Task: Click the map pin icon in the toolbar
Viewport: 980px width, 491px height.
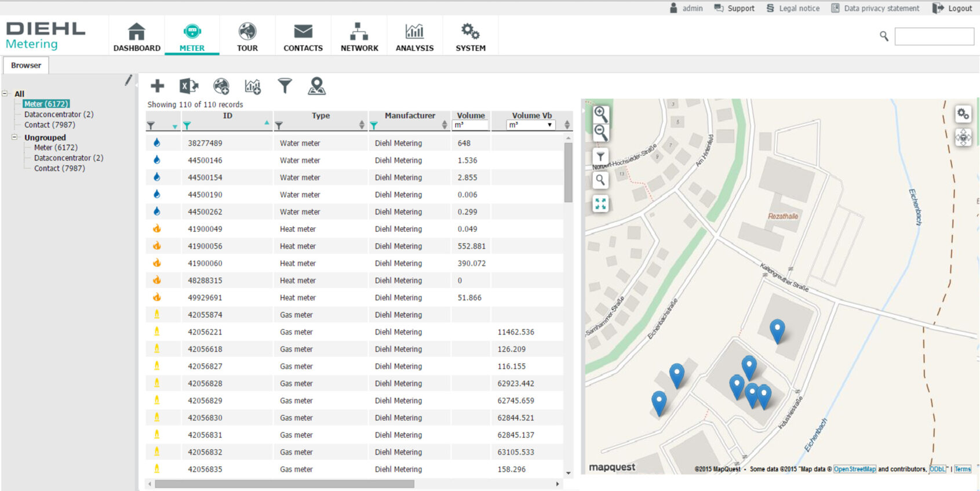Action: point(316,86)
